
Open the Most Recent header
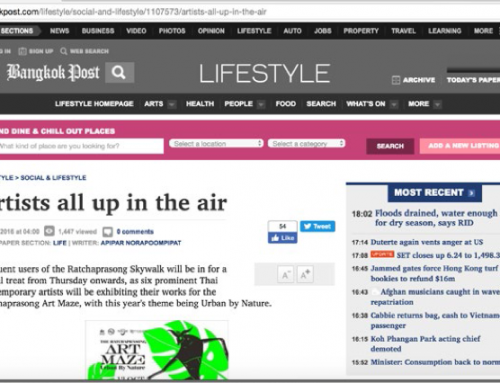coord(435,193)
